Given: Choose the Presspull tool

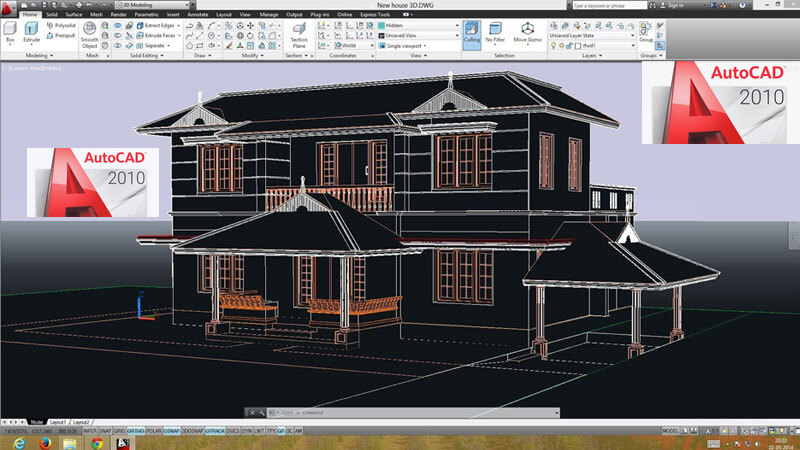Looking at the screenshot, I should (x=61, y=36).
